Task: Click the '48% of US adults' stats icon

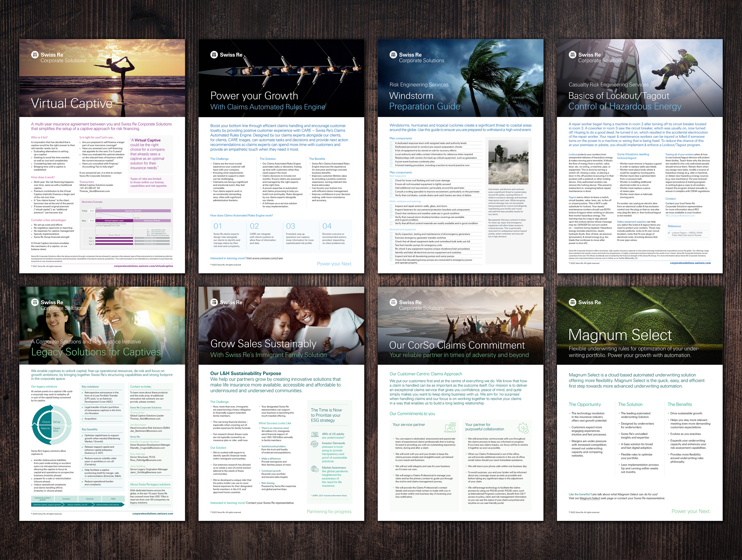Action: point(315,435)
